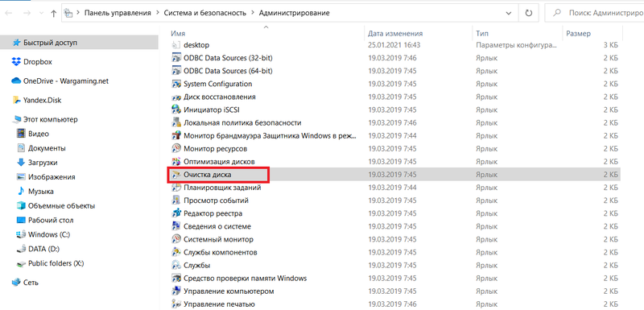Select the Редактор реестра icon
644x310 pixels.
click(175, 213)
